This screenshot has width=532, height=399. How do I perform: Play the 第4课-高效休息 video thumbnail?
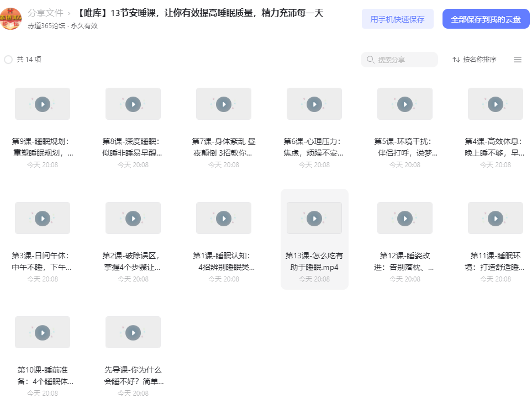(496, 104)
